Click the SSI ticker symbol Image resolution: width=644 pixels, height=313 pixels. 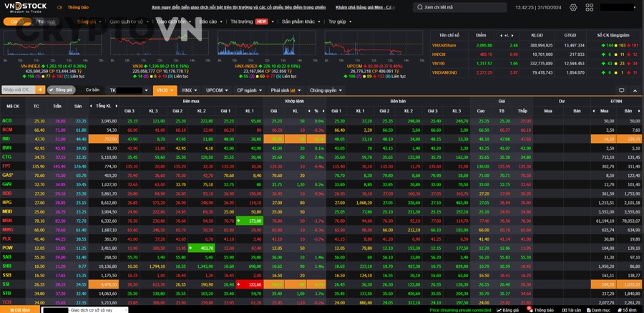[6, 284]
